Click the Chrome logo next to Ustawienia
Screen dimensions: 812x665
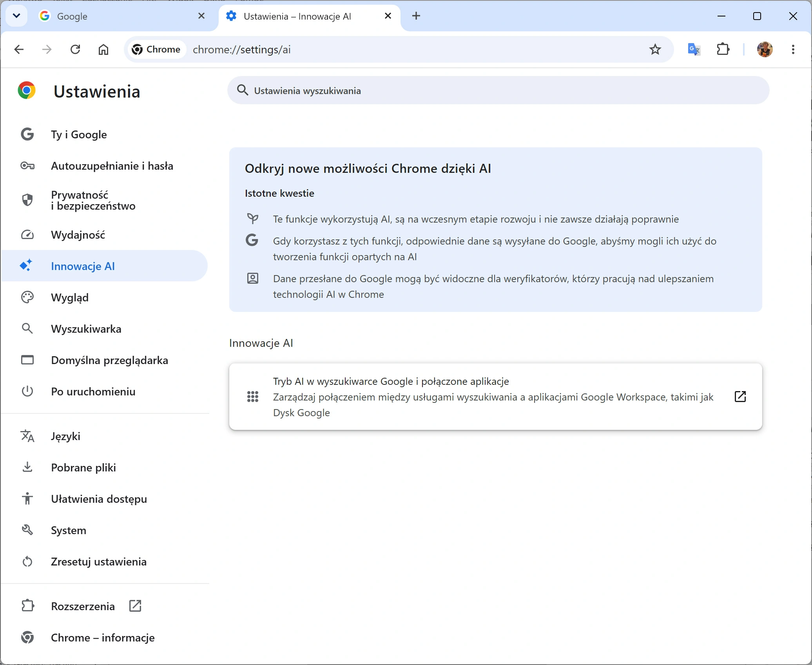[27, 91]
